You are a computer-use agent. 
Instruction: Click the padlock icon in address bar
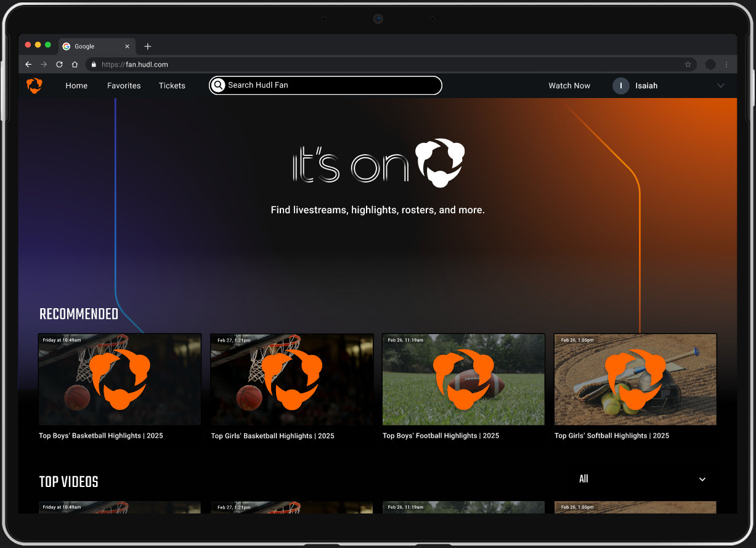[x=94, y=64]
